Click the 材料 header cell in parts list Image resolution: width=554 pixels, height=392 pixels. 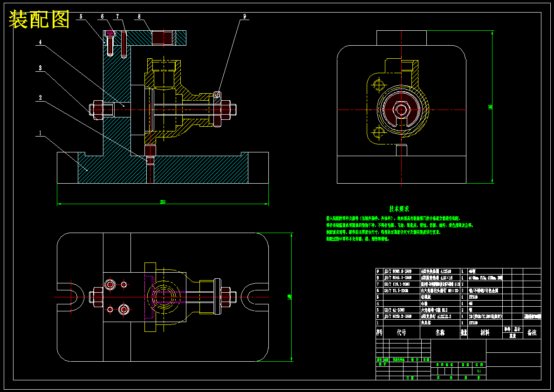click(x=485, y=333)
